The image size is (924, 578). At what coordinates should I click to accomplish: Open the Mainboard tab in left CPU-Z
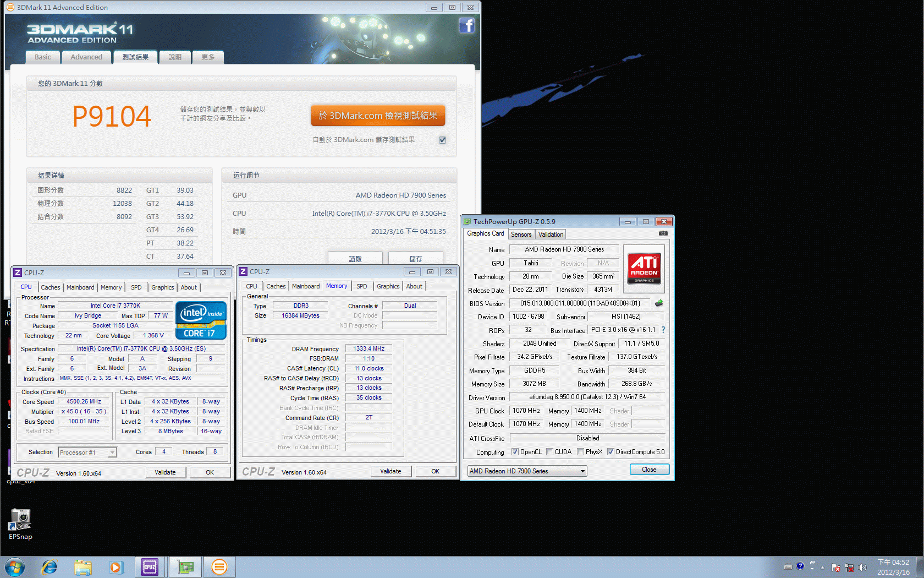tap(80, 287)
